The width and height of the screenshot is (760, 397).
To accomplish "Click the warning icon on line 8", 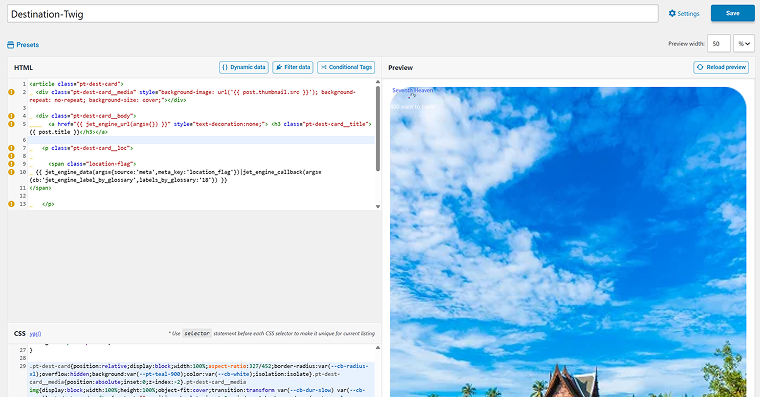I will pyautogui.click(x=11, y=156).
